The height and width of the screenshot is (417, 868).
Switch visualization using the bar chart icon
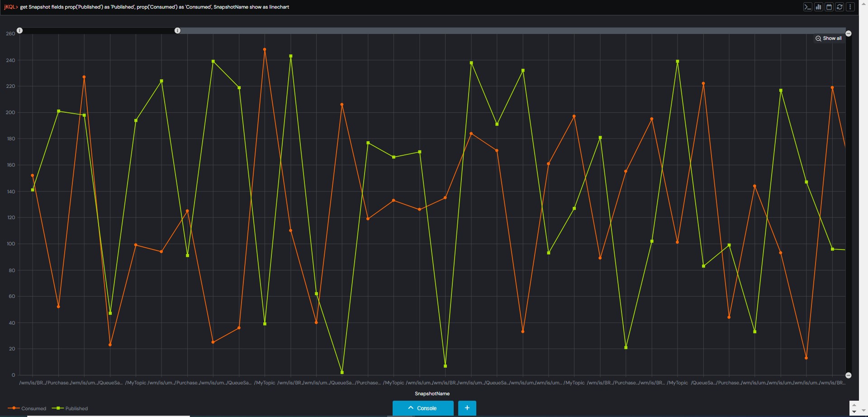click(819, 7)
